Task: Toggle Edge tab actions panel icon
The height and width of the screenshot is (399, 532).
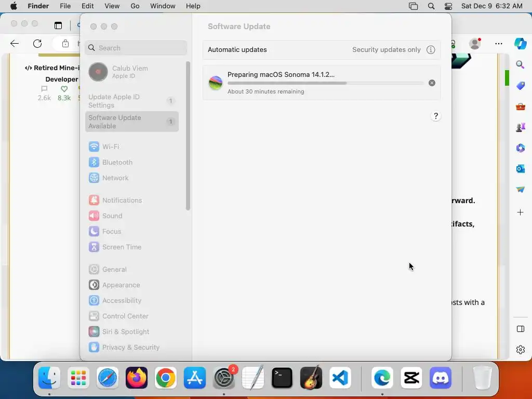Action: tap(58, 25)
